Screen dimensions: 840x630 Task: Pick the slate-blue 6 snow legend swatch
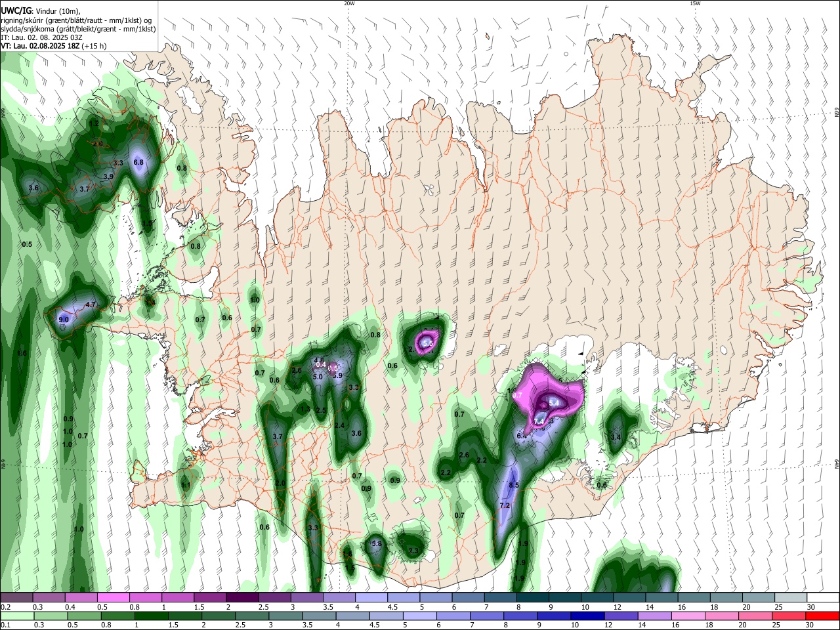[469, 597]
